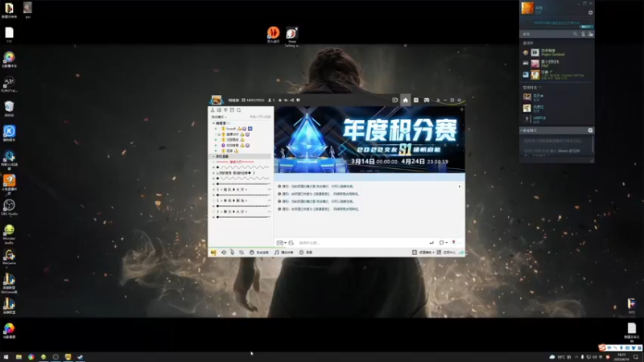Screen dimensions: 644x362
Task: Open the grid apps tab in the YY title bar
Action: (x=416, y=100)
